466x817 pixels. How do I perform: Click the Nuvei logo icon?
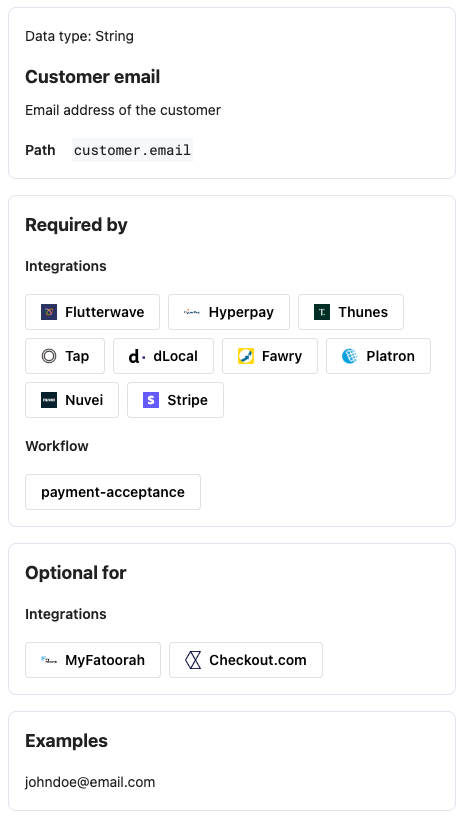coord(49,400)
